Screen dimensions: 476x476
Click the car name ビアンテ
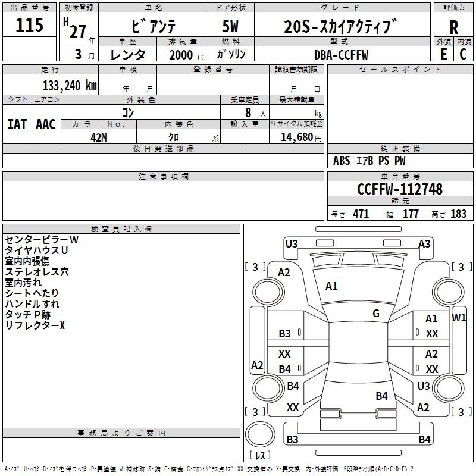click(x=154, y=26)
